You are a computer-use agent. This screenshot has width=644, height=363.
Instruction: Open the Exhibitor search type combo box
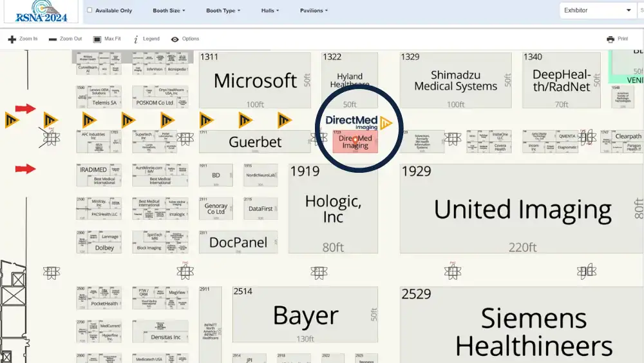[x=597, y=10]
